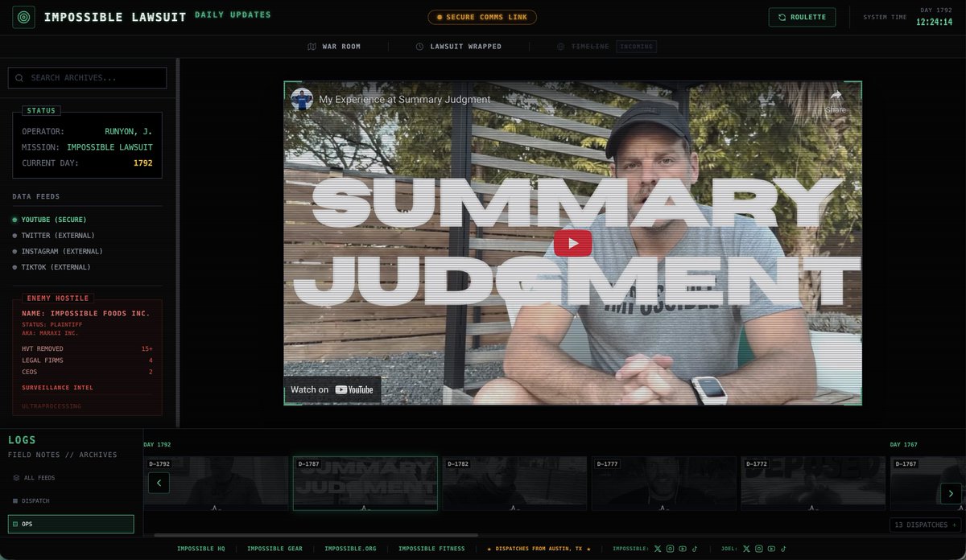
Task: Select the Timeline incoming tab
Action: pos(606,47)
